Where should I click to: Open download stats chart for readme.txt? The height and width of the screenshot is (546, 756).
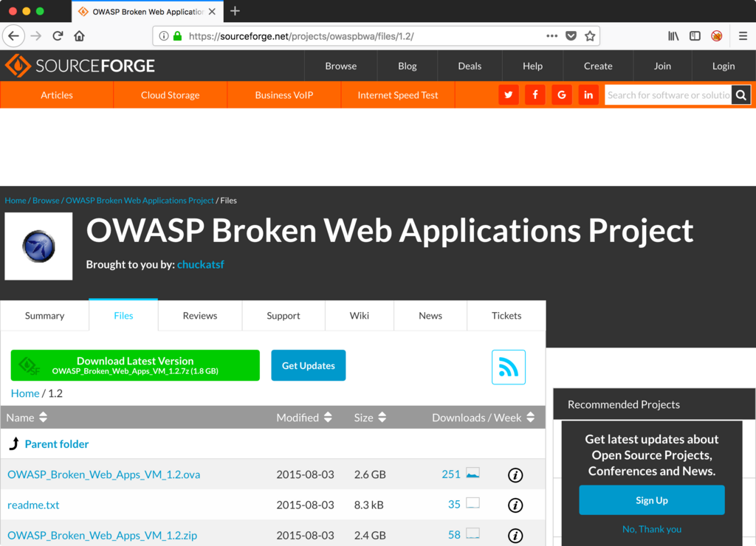tap(473, 503)
